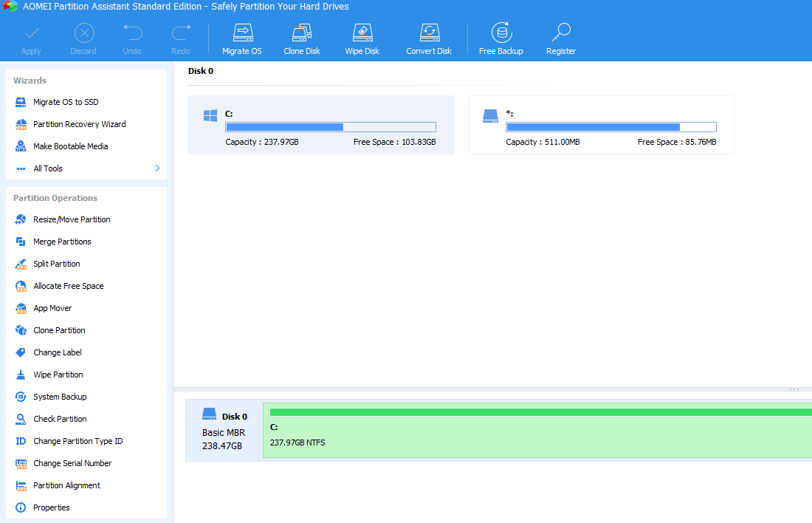
Task: Click the Partition Alignment icon
Action: tap(21, 485)
